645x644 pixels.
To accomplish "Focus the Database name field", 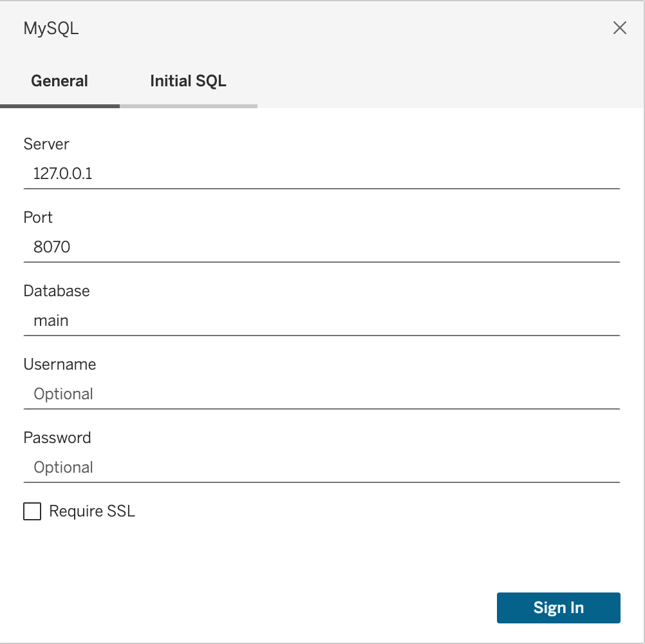I will [322, 321].
